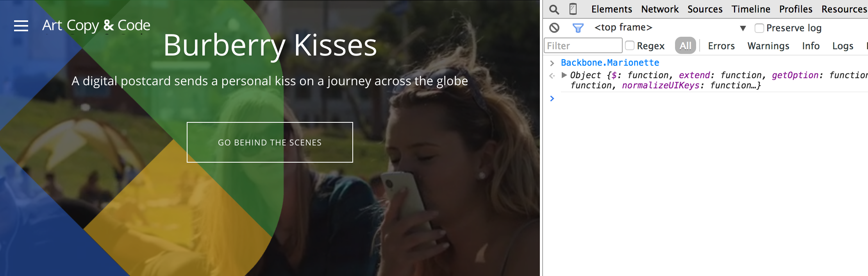This screenshot has height=276, width=868.
Task: Click the DevTools inspect element magnifier icon
Action: pyautogui.click(x=554, y=9)
